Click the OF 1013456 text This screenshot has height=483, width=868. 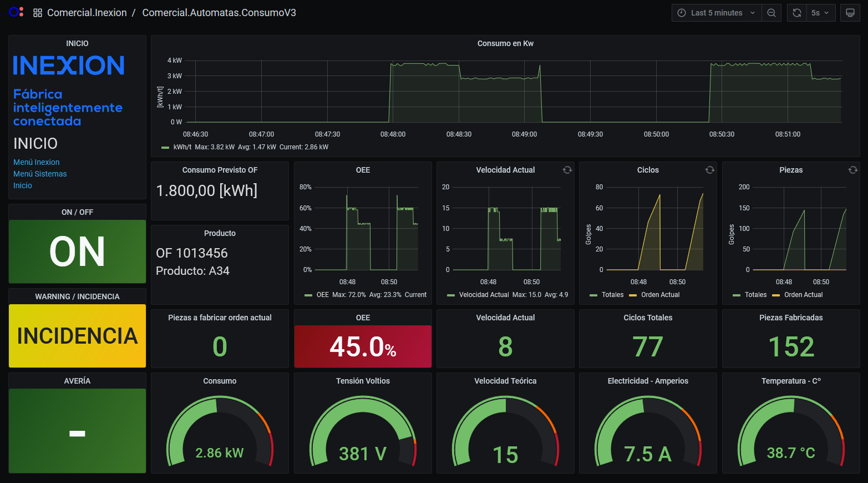click(x=192, y=253)
